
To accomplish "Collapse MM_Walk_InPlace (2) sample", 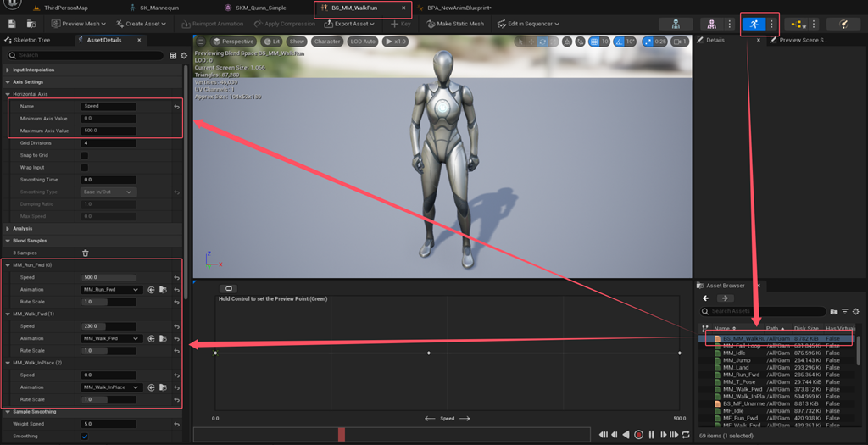I will click(8, 363).
